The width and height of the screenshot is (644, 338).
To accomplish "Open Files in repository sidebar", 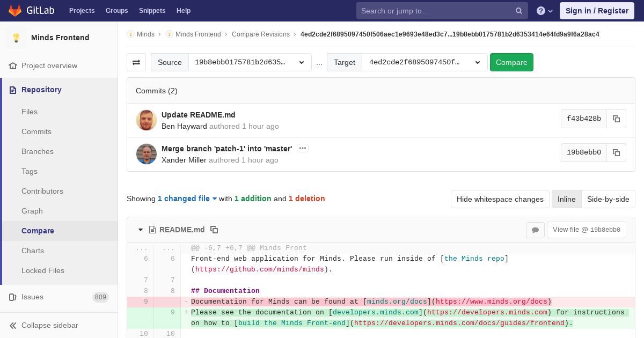I will [30, 112].
